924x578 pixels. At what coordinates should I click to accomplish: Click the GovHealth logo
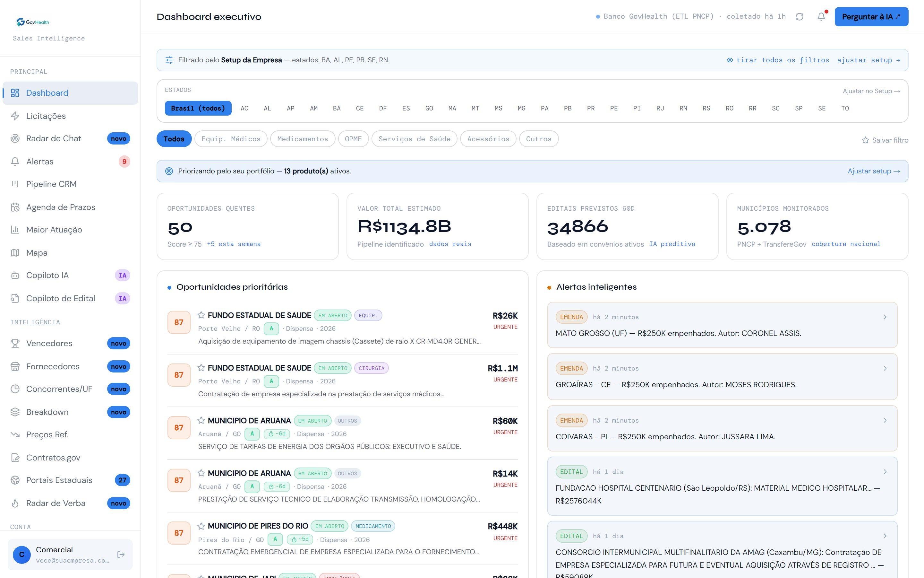[x=33, y=22]
